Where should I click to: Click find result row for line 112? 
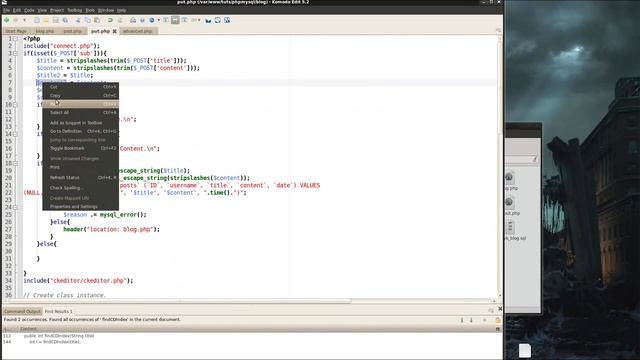click(251, 336)
